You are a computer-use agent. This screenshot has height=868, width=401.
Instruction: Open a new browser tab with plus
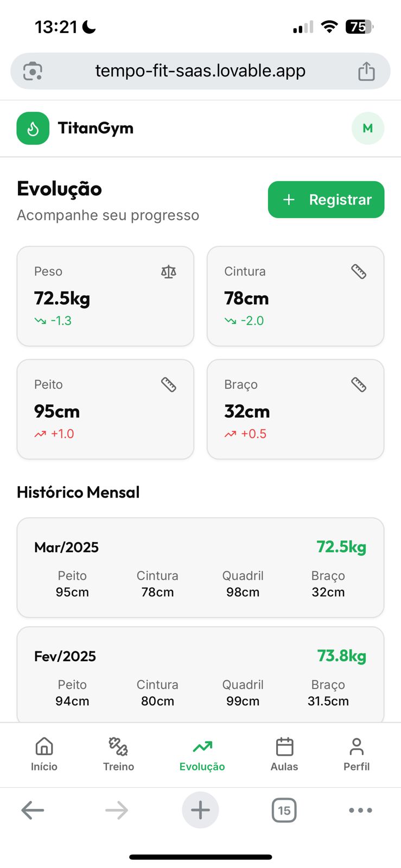(200, 810)
